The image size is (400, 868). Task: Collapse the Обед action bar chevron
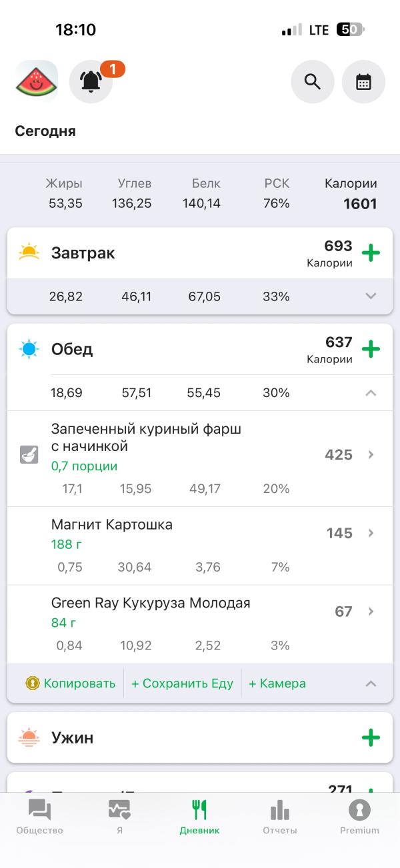tap(371, 683)
